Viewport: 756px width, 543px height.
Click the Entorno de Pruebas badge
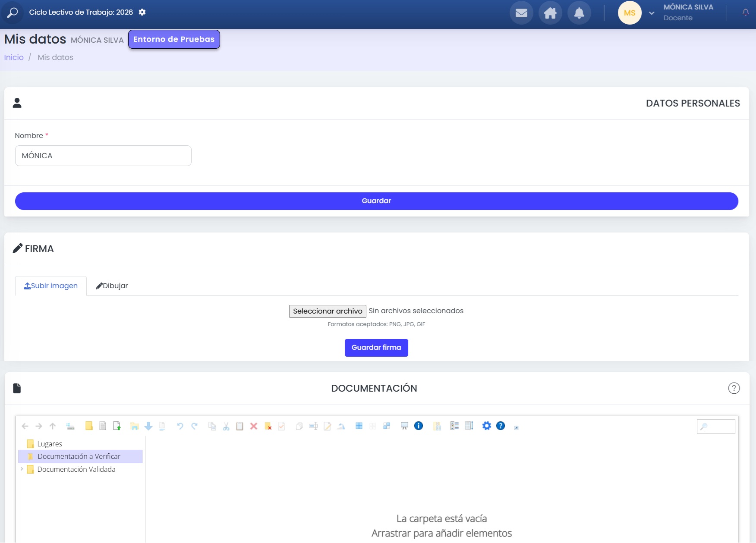point(174,39)
